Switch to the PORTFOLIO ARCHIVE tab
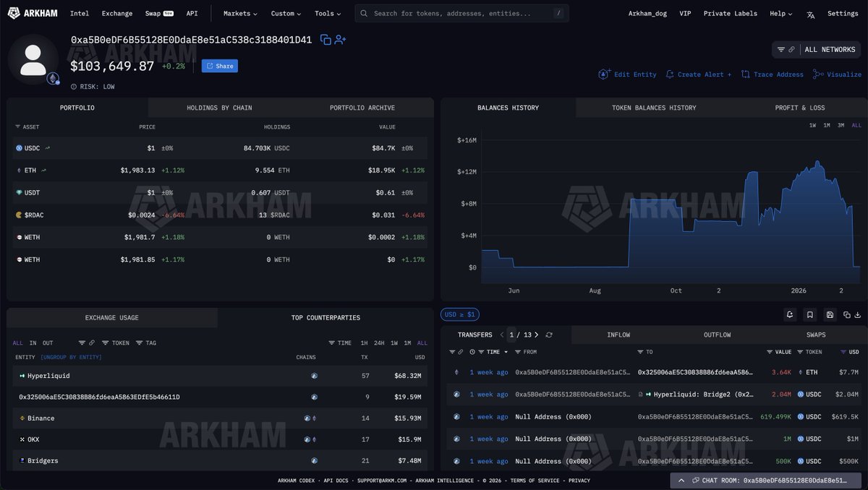 click(362, 108)
